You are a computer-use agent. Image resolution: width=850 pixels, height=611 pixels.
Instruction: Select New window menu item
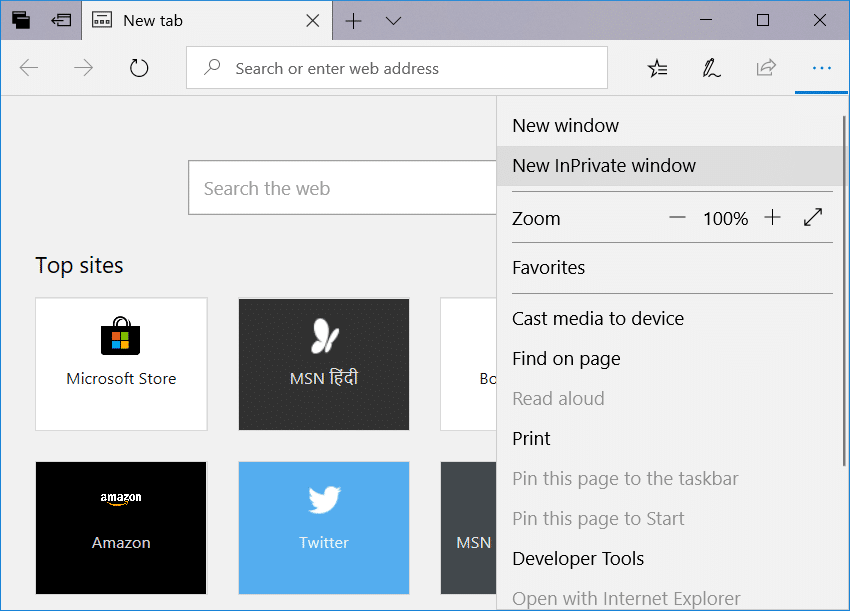point(565,126)
